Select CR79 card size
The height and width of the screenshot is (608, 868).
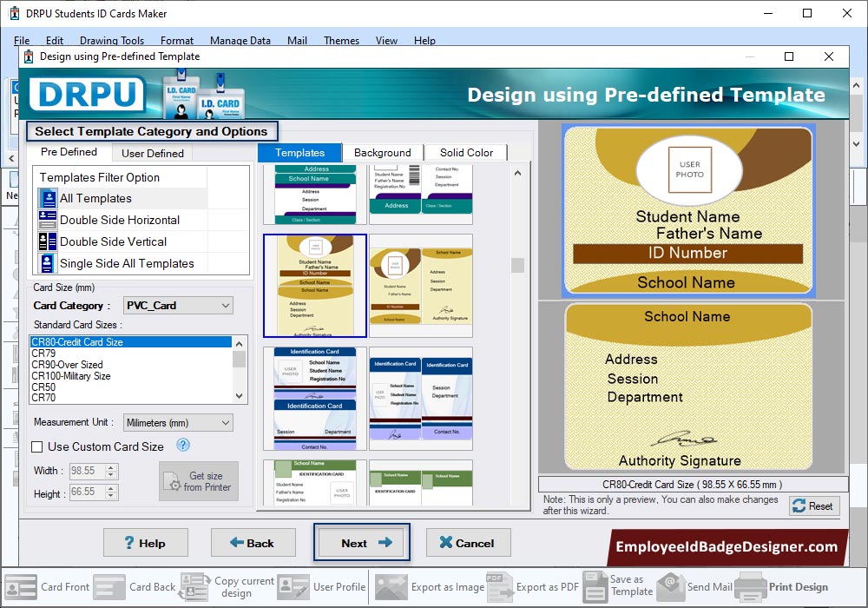click(131, 354)
